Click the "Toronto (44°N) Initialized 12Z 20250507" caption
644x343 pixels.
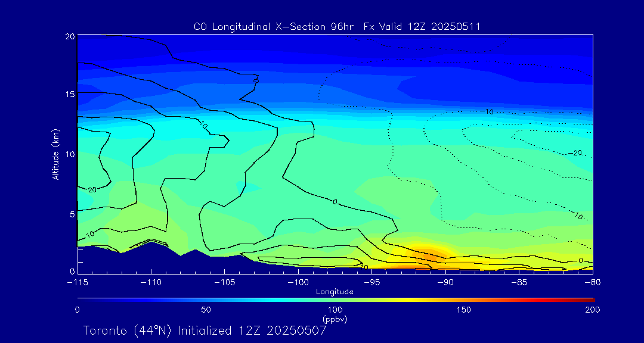coord(205,330)
